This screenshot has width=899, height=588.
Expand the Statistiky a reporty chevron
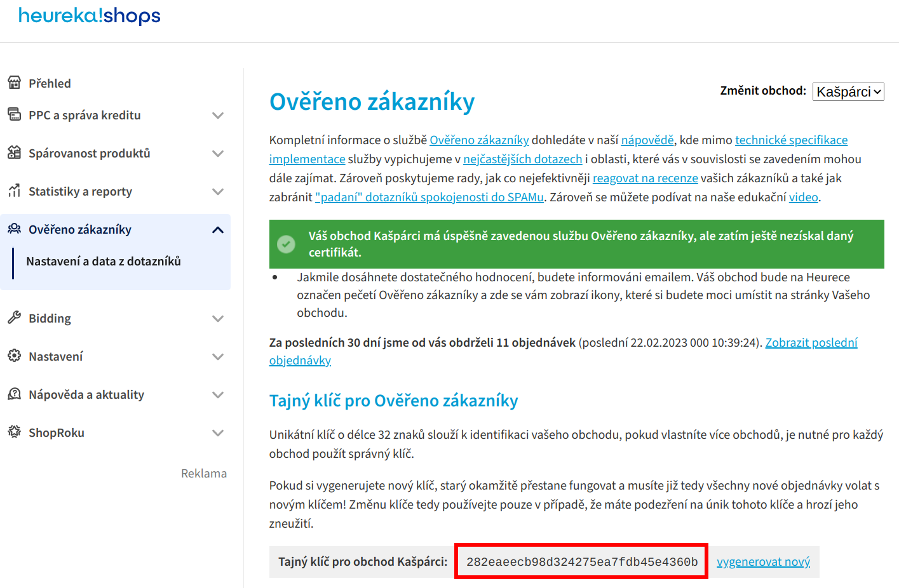(217, 192)
